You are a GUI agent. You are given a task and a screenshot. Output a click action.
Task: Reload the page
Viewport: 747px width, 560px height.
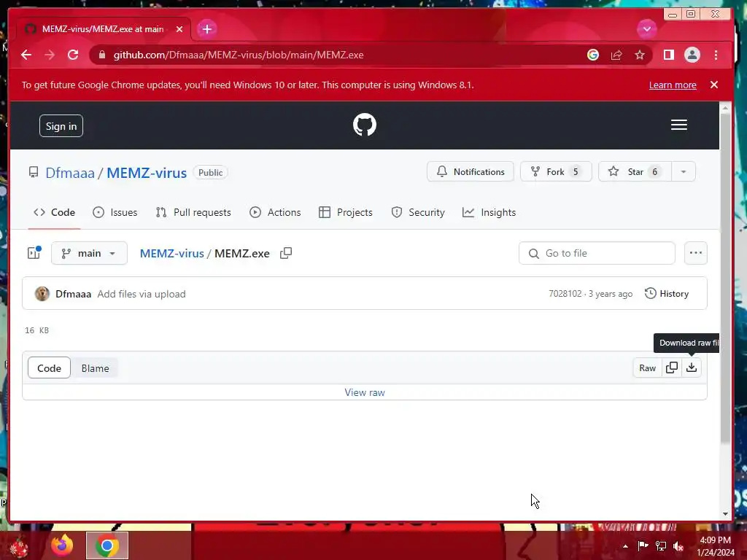(73, 55)
